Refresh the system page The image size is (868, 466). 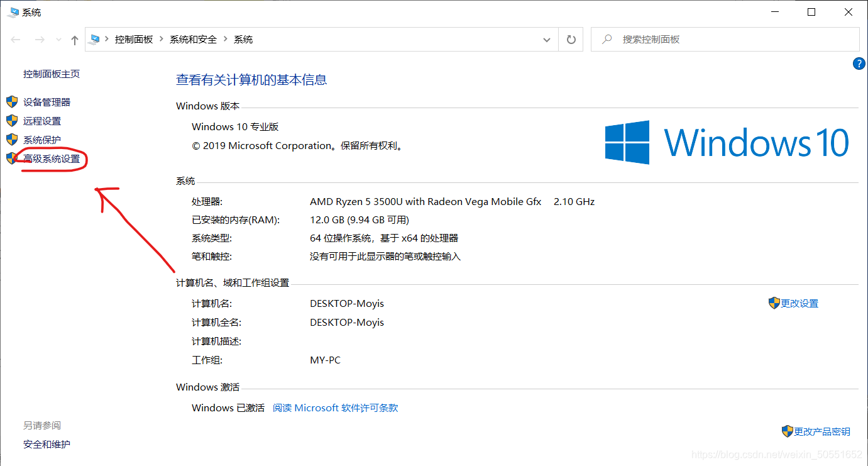coord(571,40)
